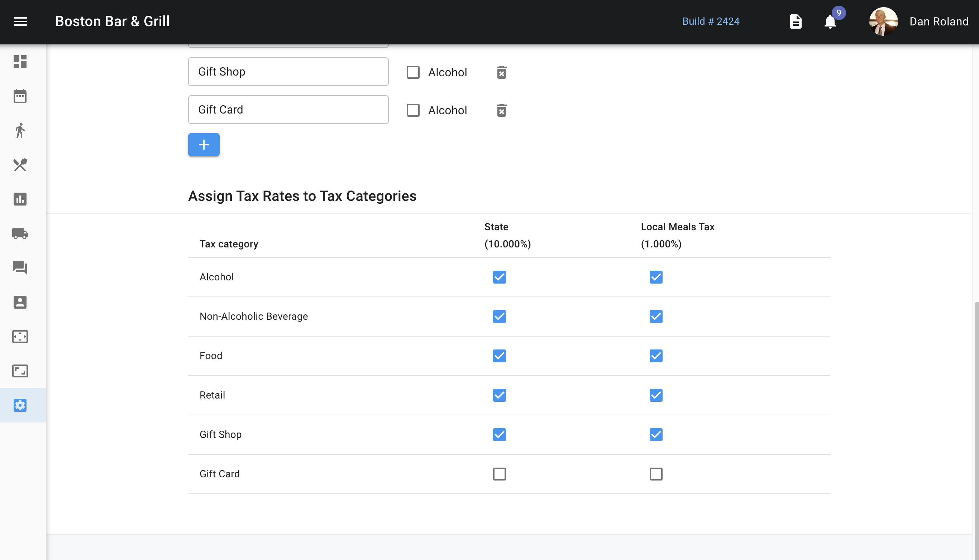The image size is (979, 560).
Task: Open the document report icon in header
Action: (x=796, y=21)
